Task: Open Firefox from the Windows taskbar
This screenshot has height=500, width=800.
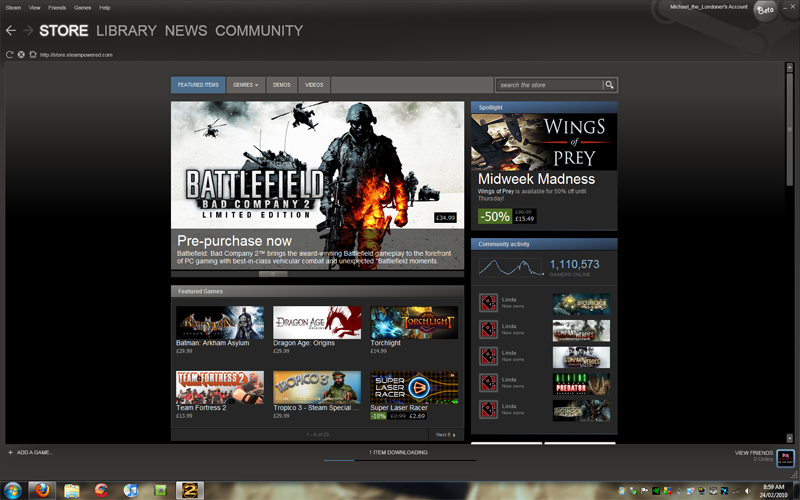Action: coord(40,490)
